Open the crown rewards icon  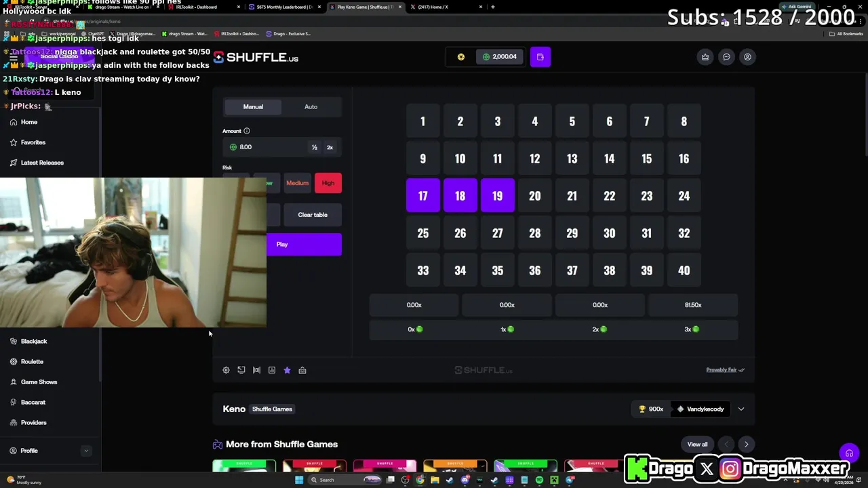[705, 57]
